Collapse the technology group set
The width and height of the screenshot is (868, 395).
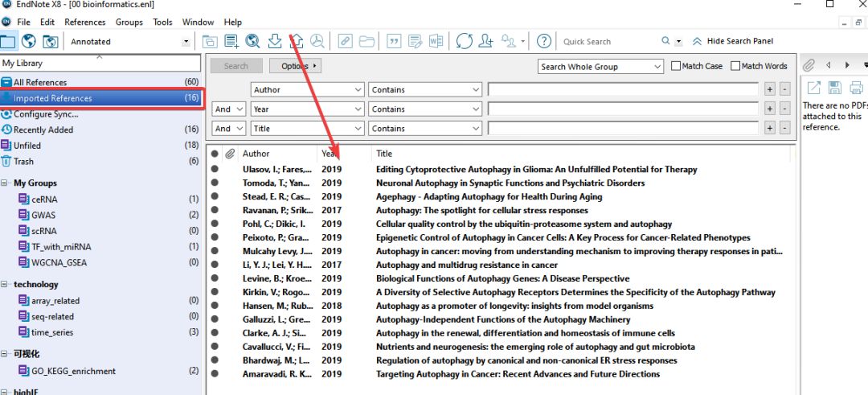pos(5,284)
